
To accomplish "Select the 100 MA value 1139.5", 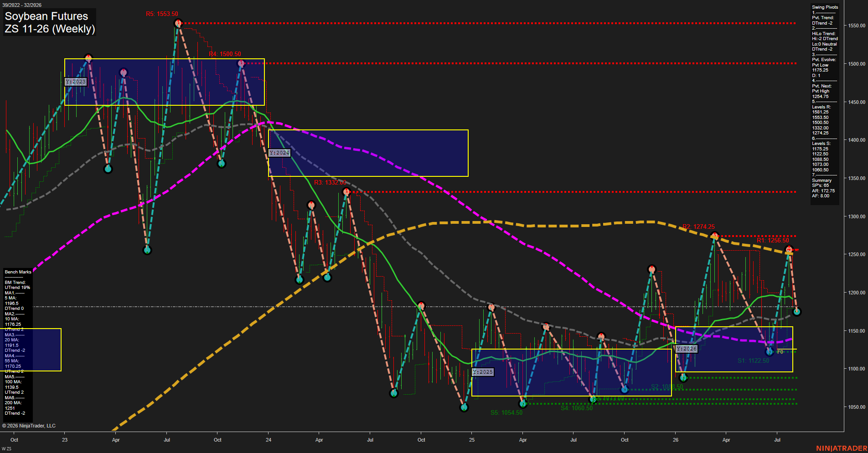I will [x=12, y=387].
